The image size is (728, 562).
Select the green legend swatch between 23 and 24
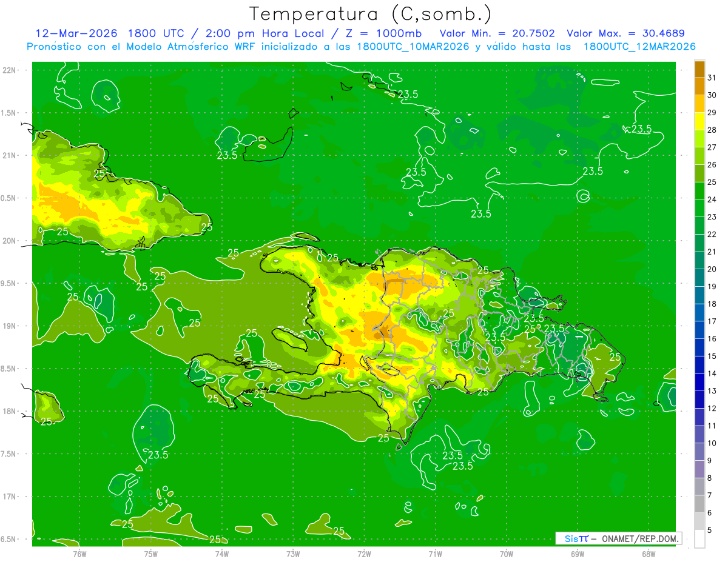click(x=699, y=208)
